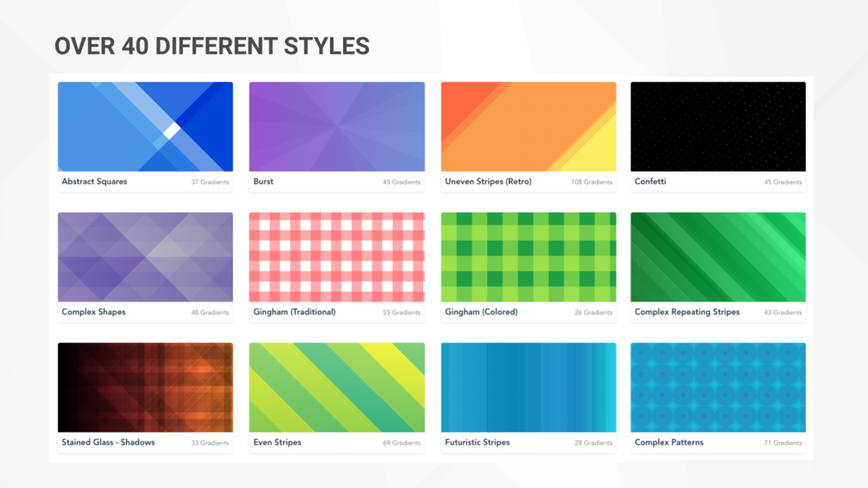Click the Complex Repeating Stripes title
868x488 pixels.
click(x=687, y=312)
